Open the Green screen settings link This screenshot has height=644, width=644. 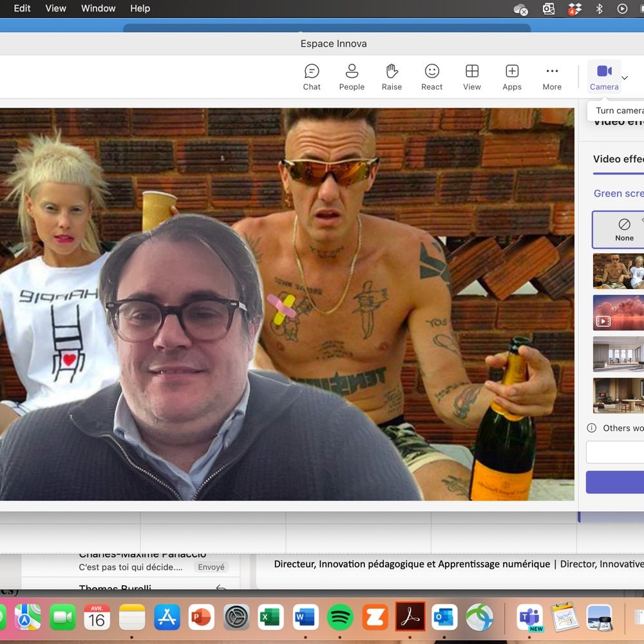(618, 193)
